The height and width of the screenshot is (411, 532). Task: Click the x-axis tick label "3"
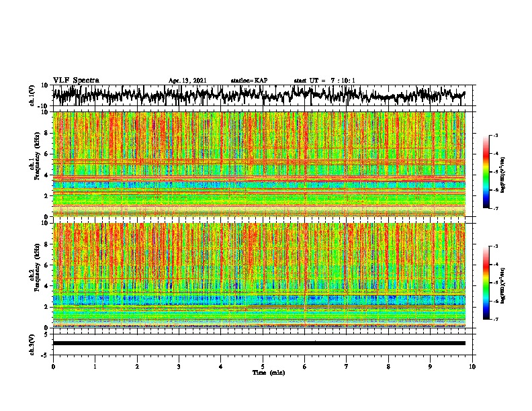coord(179,367)
